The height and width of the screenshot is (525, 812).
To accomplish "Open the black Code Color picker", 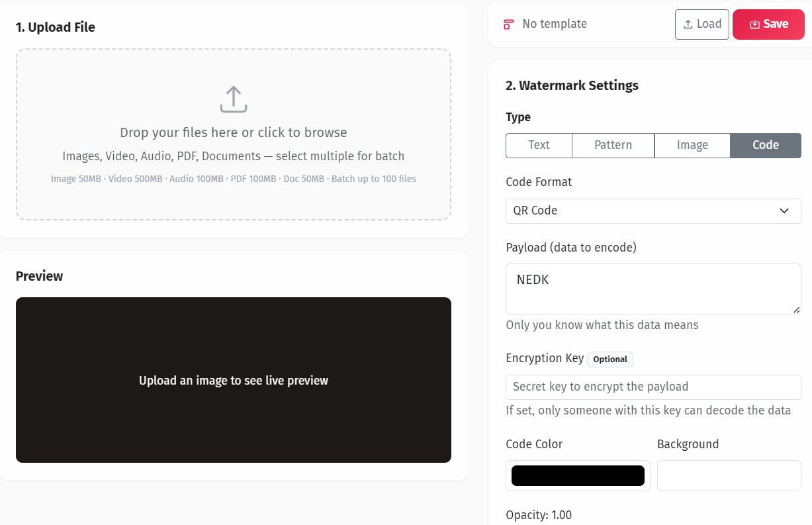I will pos(576,475).
